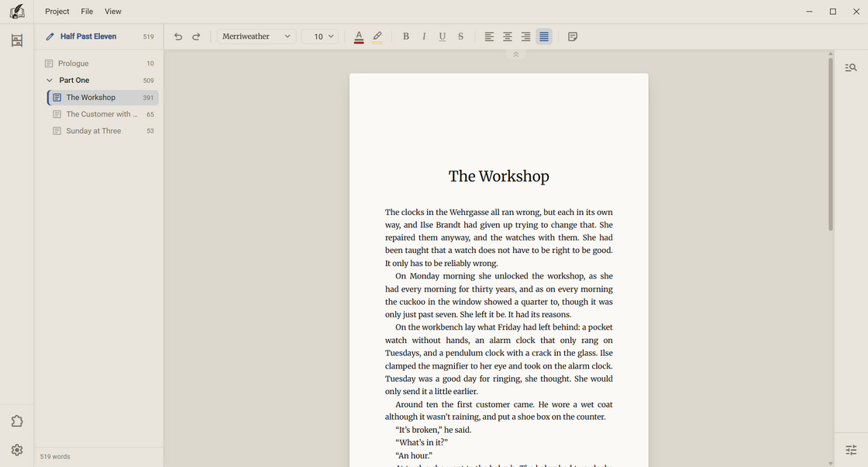
Task: Click the Half Past Eleven project title
Action: pos(88,36)
